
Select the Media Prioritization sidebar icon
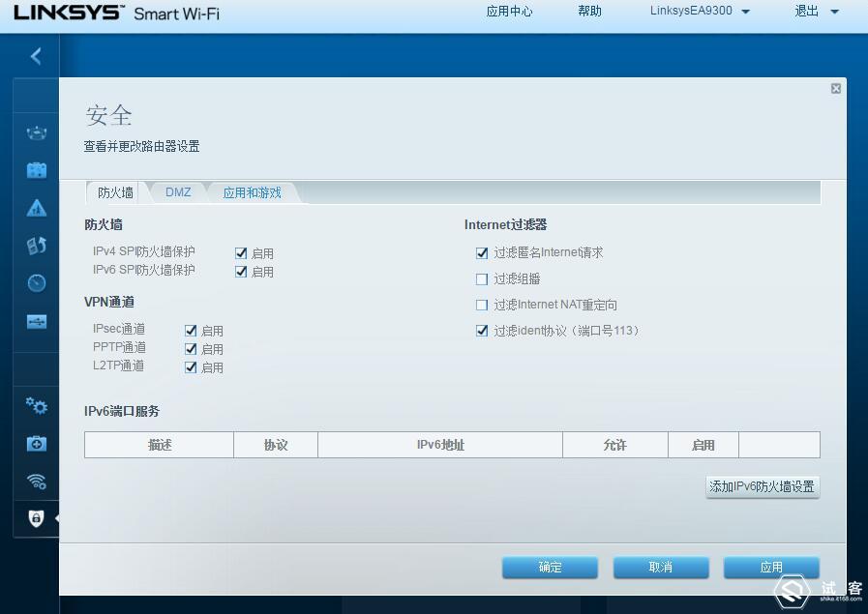click(36, 246)
